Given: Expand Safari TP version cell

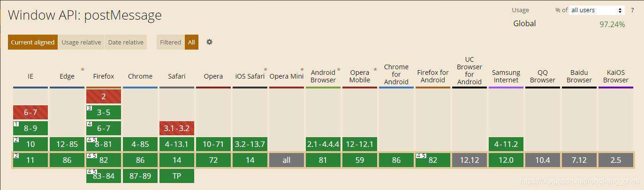Looking at the screenshot, I should tap(177, 176).
